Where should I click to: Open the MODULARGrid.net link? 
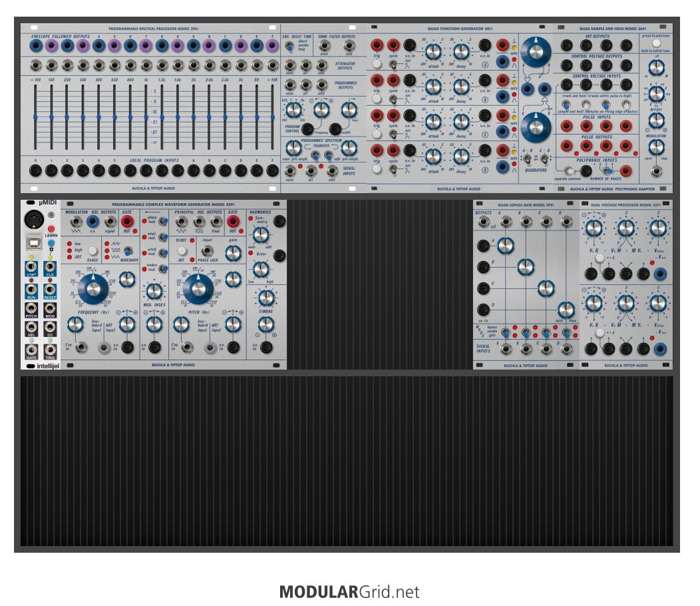tap(349, 592)
